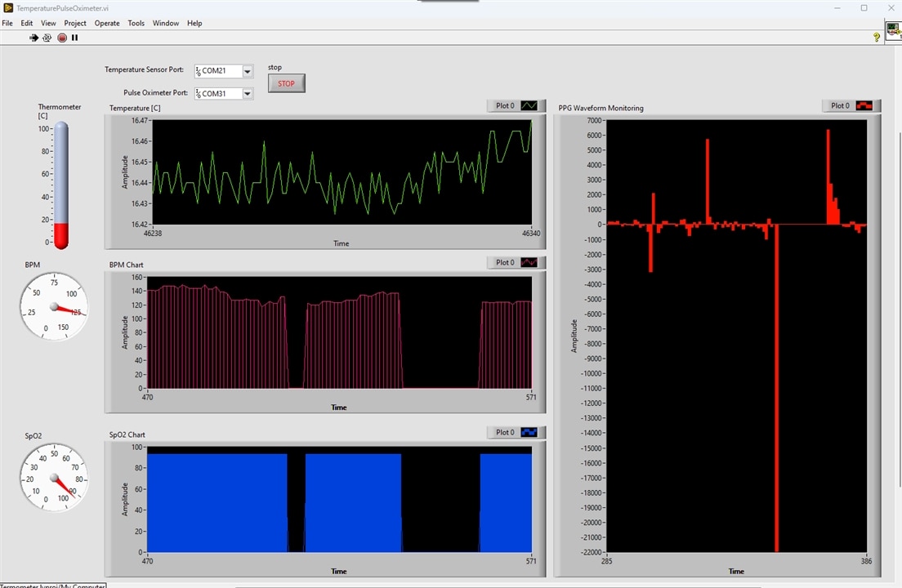Click the VI connector icon at top right
Image resolution: width=902 pixels, height=588 pixels.
click(x=893, y=29)
